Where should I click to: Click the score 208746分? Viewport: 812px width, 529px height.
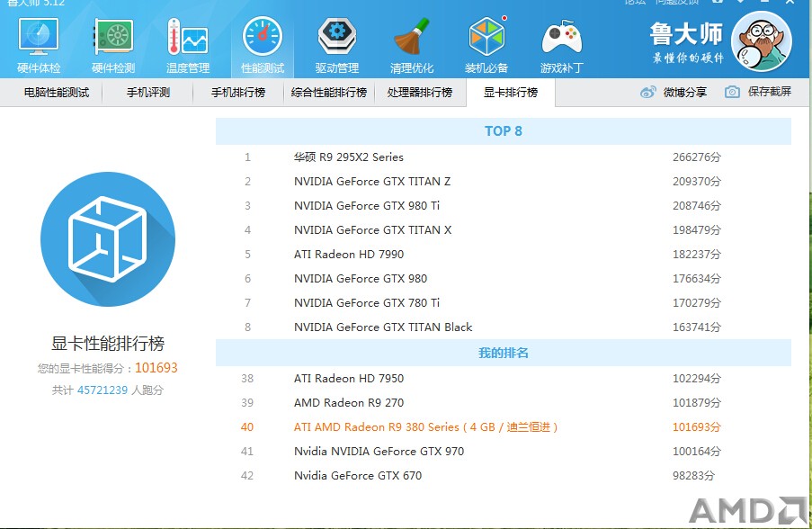697,206
